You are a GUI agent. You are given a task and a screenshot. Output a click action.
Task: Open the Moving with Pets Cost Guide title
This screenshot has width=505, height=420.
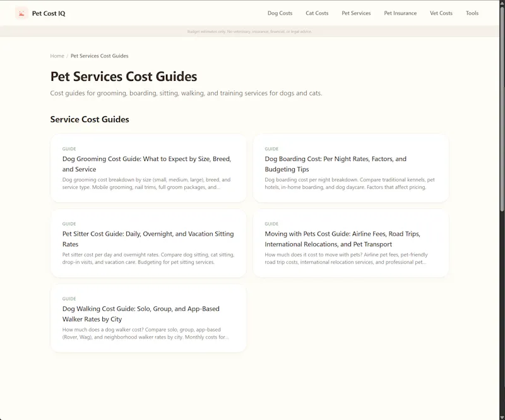342,239
